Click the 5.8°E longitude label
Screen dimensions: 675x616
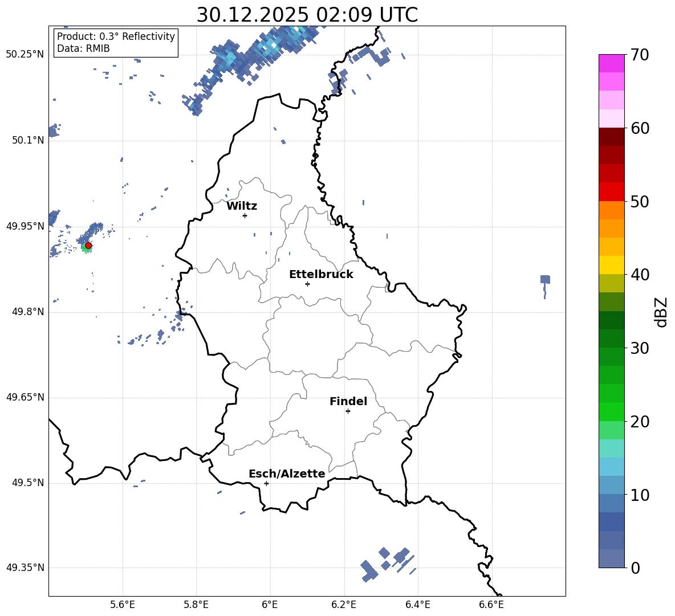click(196, 605)
